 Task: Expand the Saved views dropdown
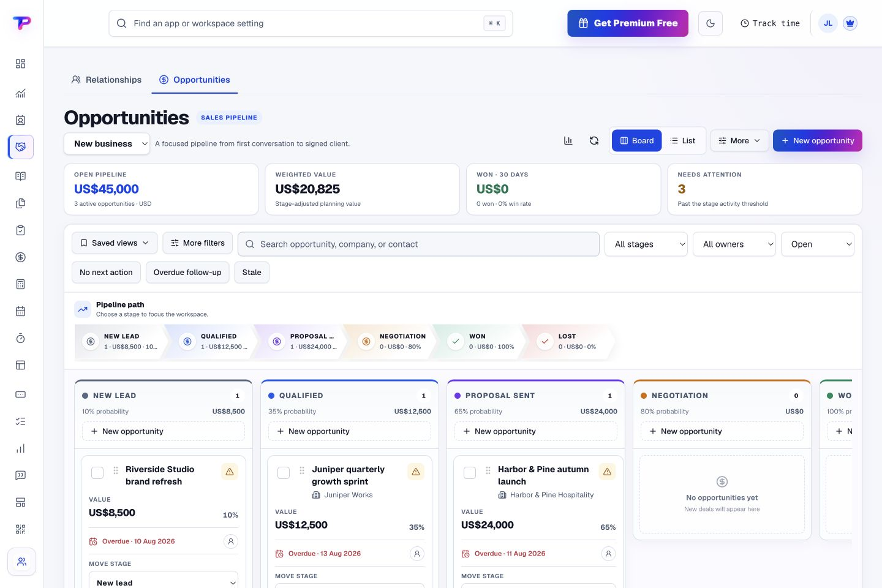[115, 243]
